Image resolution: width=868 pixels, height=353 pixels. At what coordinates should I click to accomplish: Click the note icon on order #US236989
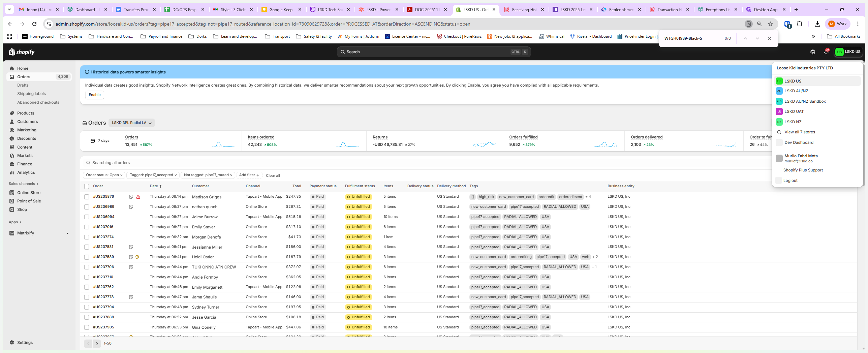pos(131,207)
